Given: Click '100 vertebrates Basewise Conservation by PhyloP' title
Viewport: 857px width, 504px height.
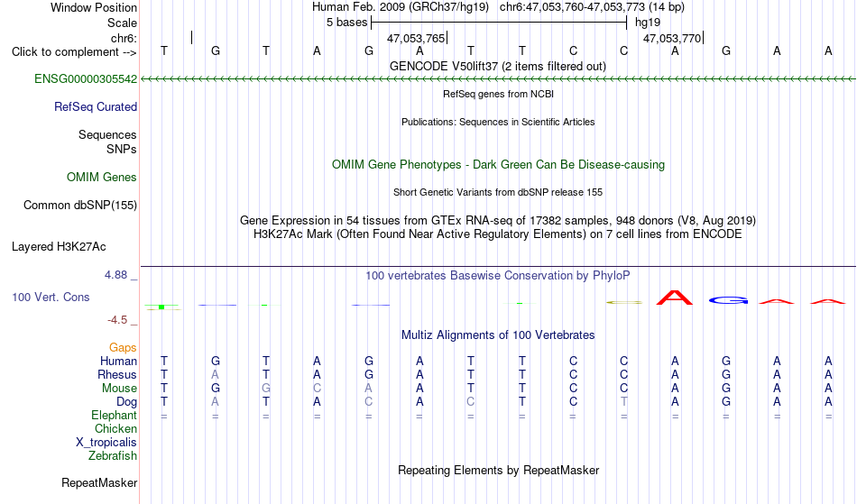Looking at the screenshot, I should point(498,275).
